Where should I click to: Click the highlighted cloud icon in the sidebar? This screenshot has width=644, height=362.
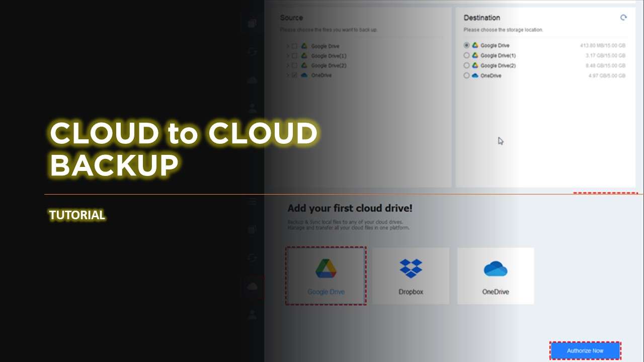pyautogui.click(x=253, y=287)
